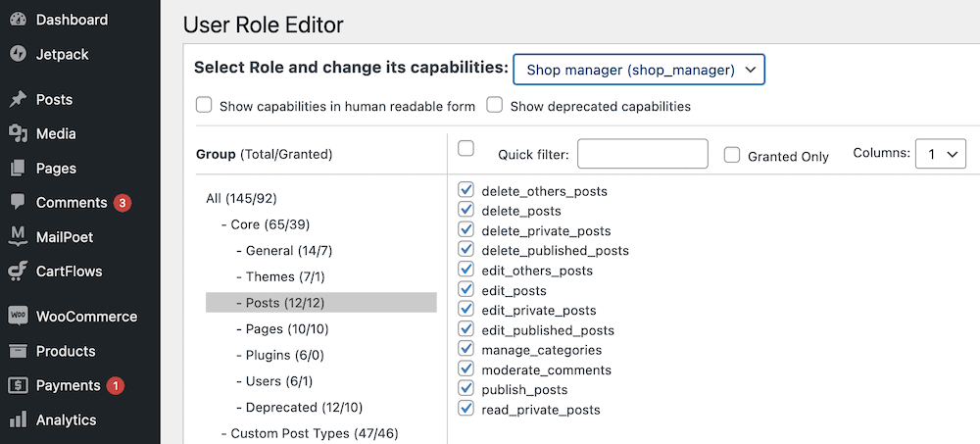Select the Plugins (6/0) group
Screen dimensions: 980x444
coord(280,355)
